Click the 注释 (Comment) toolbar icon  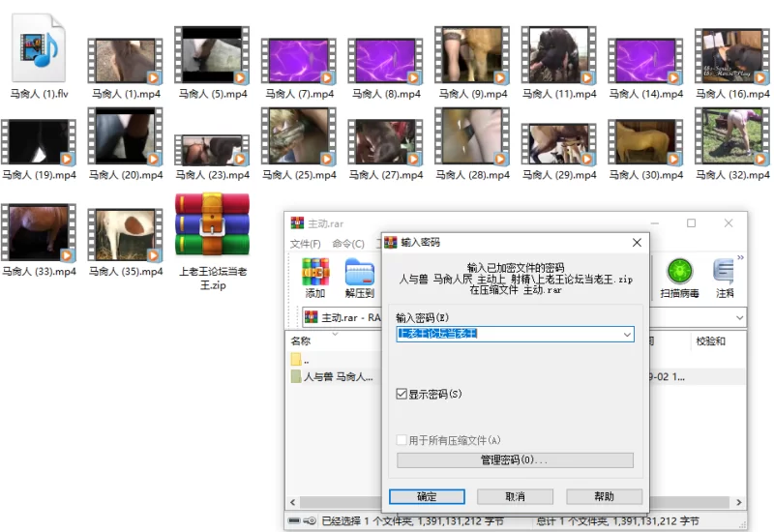point(724,278)
